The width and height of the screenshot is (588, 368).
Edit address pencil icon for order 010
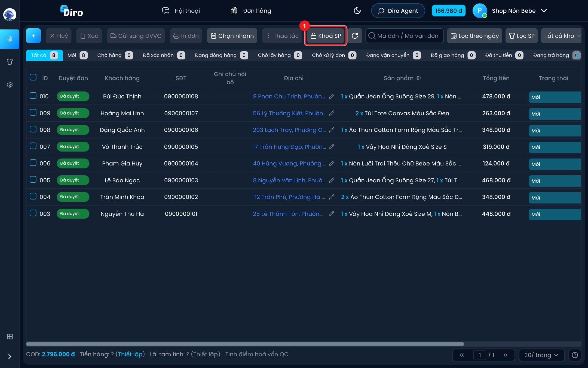tap(332, 96)
